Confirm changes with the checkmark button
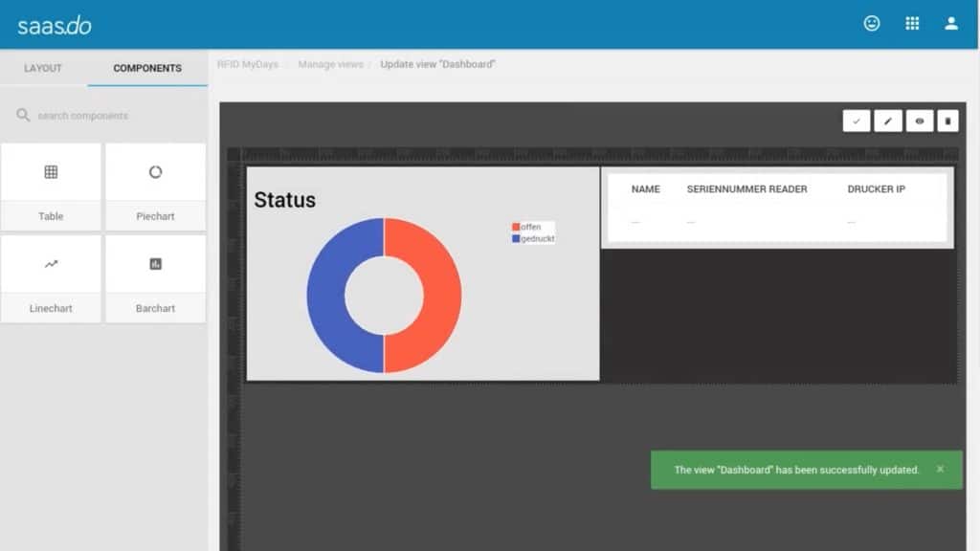Screen dimensions: 980x551 point(857,121)
